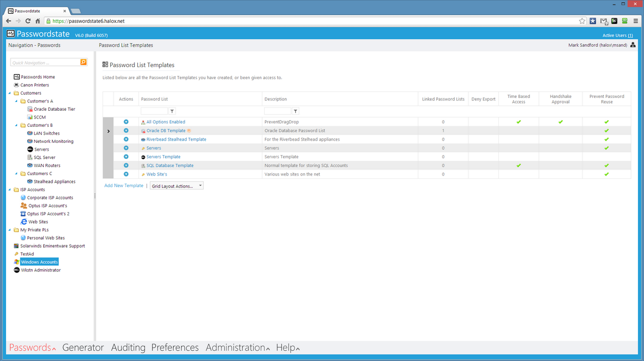The height and width of the screenshot is (361, 644).
Task: Expand the Oracle DB Template row details
Action: pos(109,131)
